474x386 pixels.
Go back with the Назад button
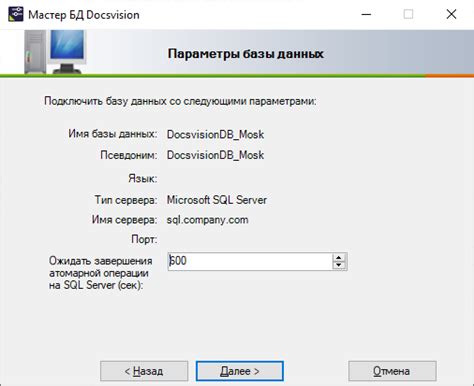point(144,371)
